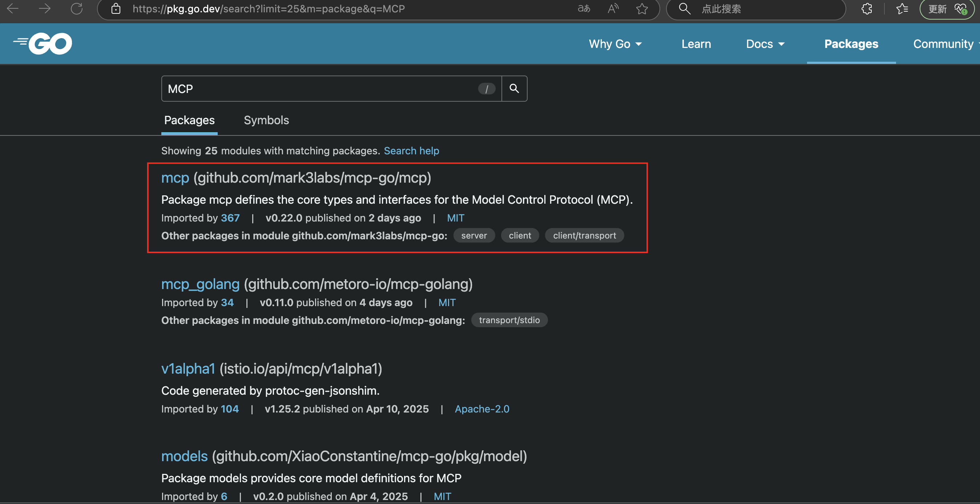Click the Go logo in the navigation bar

coord(42,43)
